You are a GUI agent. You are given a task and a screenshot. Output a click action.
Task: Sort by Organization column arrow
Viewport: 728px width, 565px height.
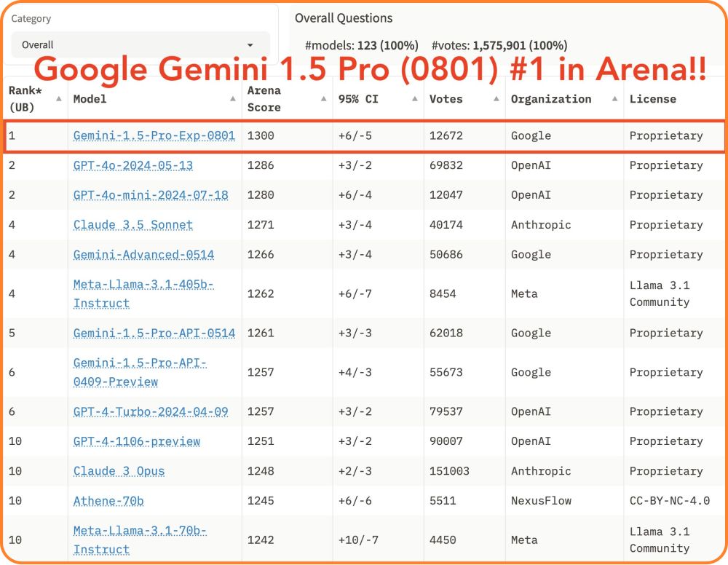click(x=614, y=99)
